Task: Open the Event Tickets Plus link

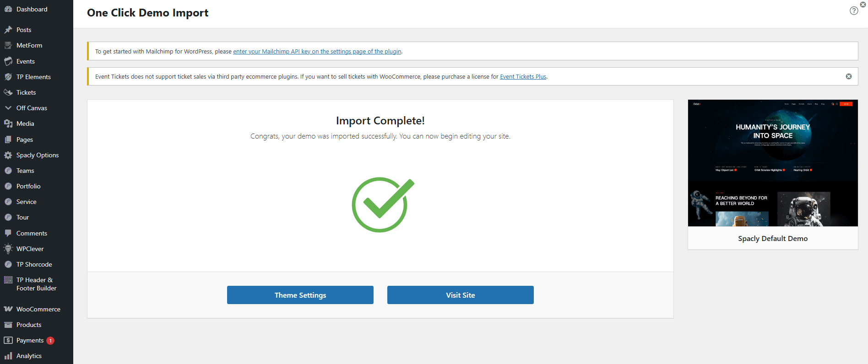Action: click(523, 76)
